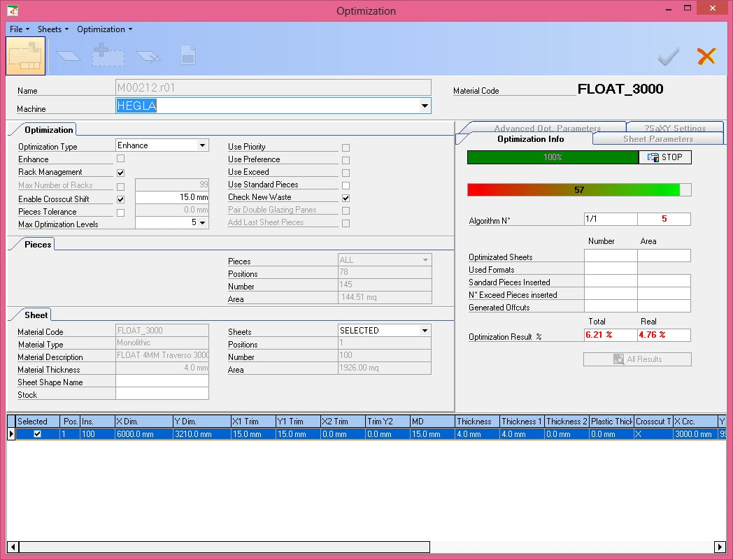Open the Sheets SELECTED dropdown
733x560 pixels.
point(425,331)
